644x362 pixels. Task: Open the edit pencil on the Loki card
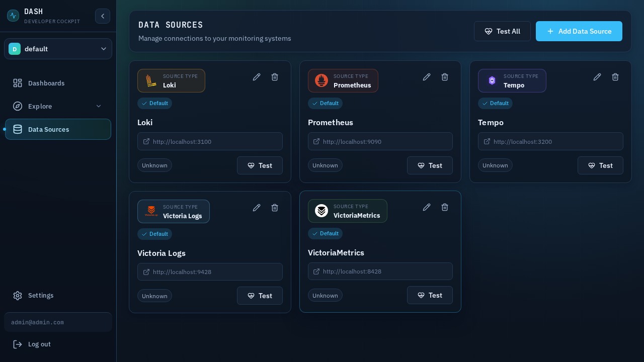[x=257, y=77]
